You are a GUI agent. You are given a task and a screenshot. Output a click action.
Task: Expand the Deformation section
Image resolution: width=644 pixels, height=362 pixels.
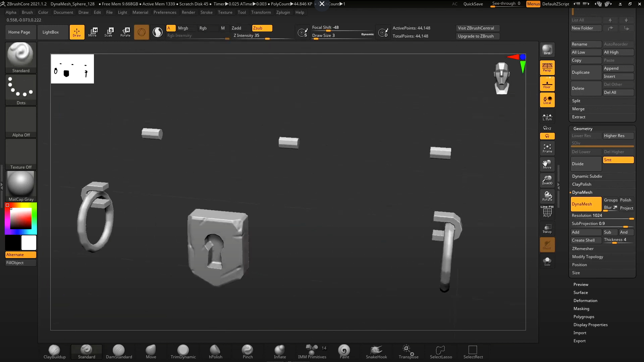(585, 301)
